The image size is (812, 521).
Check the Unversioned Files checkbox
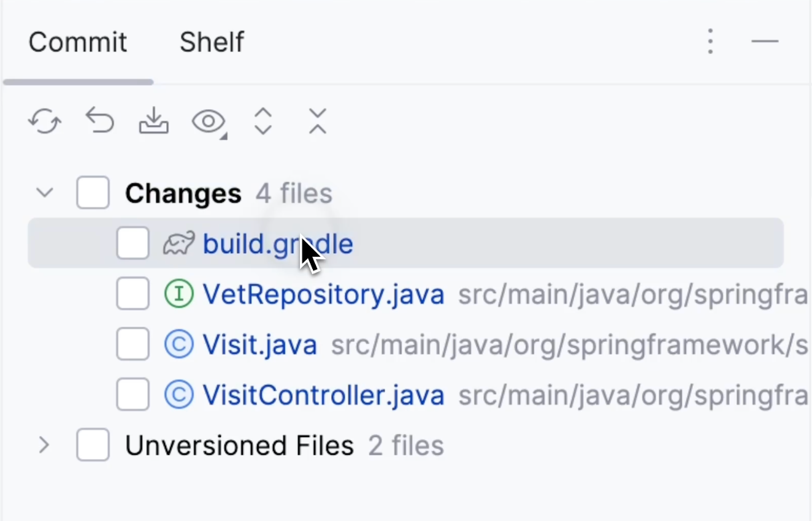point(93,445)
